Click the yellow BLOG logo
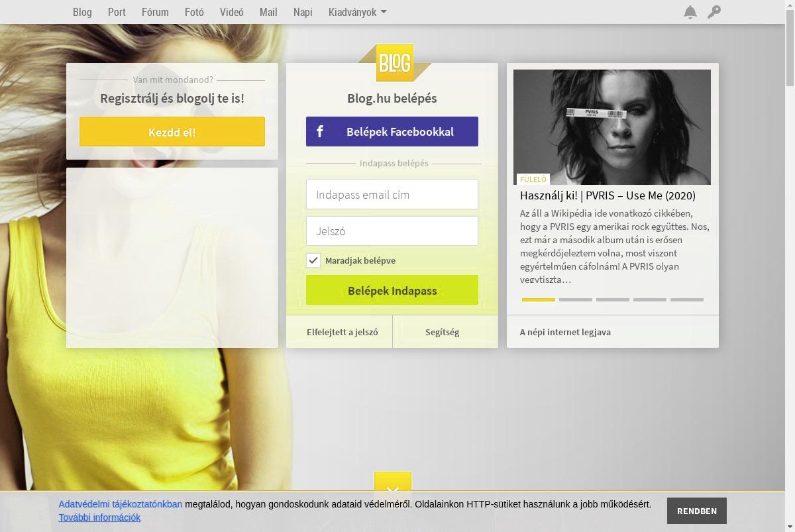Image resolution: width=795 pixels, height=532 pixels. point(395,63)
